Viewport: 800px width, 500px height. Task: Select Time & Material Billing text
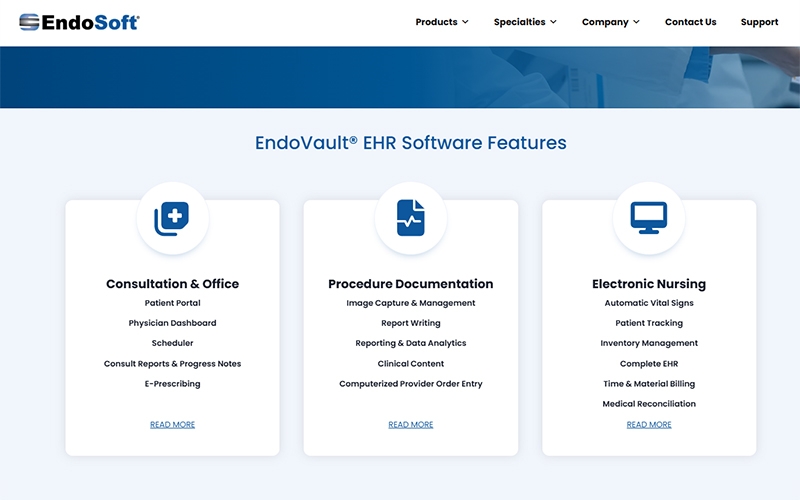649,384
